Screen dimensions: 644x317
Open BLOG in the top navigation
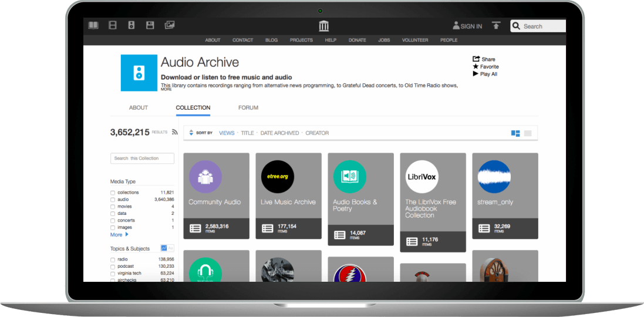[x=271, y=41]
